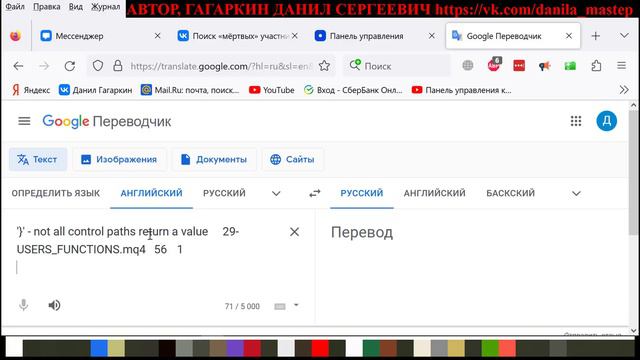Open input tools dropdown arrow
640x360 pixels.
click(x=296, y=305)
